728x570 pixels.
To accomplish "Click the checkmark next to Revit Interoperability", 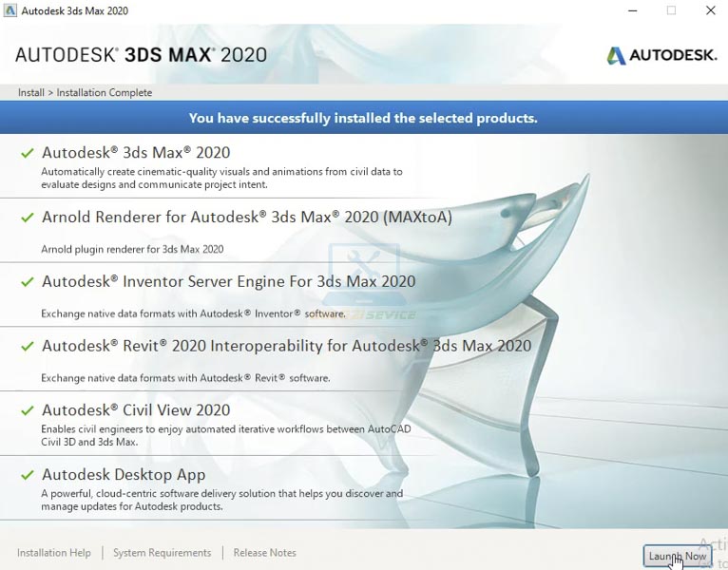I will 28,347.
